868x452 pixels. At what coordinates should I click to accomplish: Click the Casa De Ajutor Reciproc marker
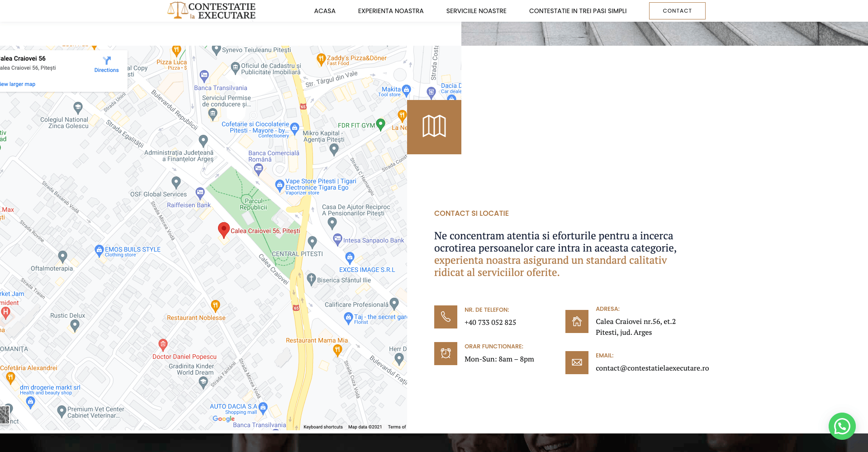click(332, 223)
